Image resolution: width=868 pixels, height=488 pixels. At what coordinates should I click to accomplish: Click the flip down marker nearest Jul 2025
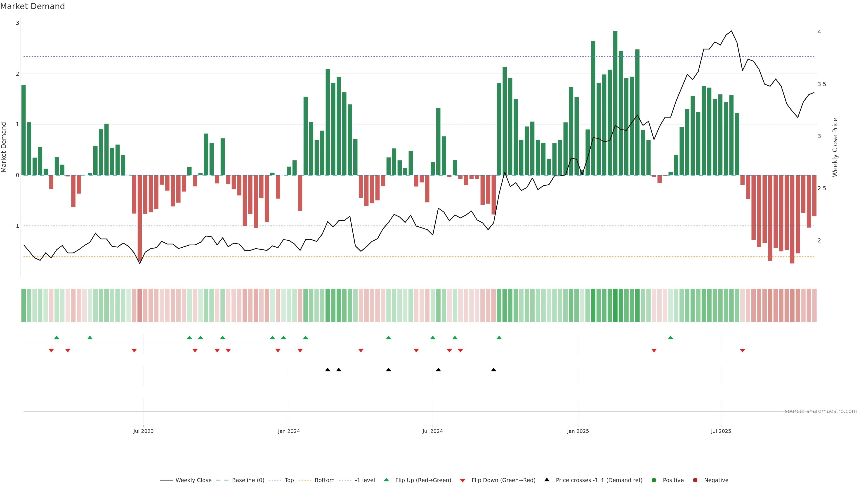pos(742,351)
